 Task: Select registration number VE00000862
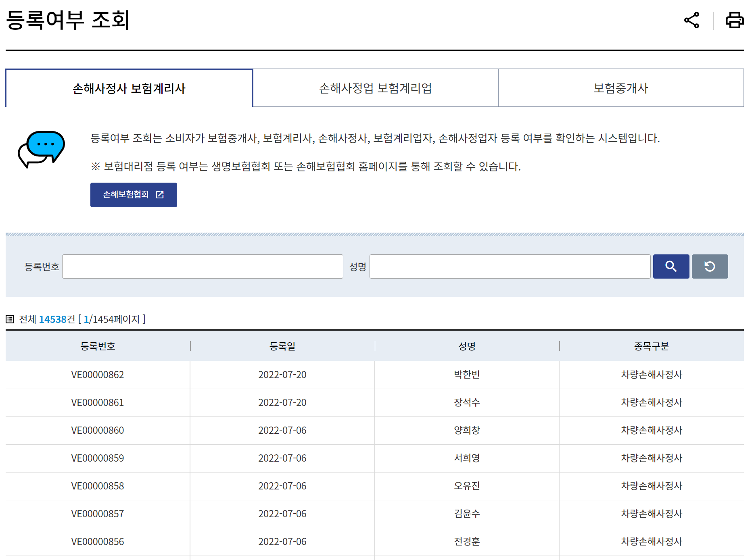pyautogui.click(x=98, y=375)
